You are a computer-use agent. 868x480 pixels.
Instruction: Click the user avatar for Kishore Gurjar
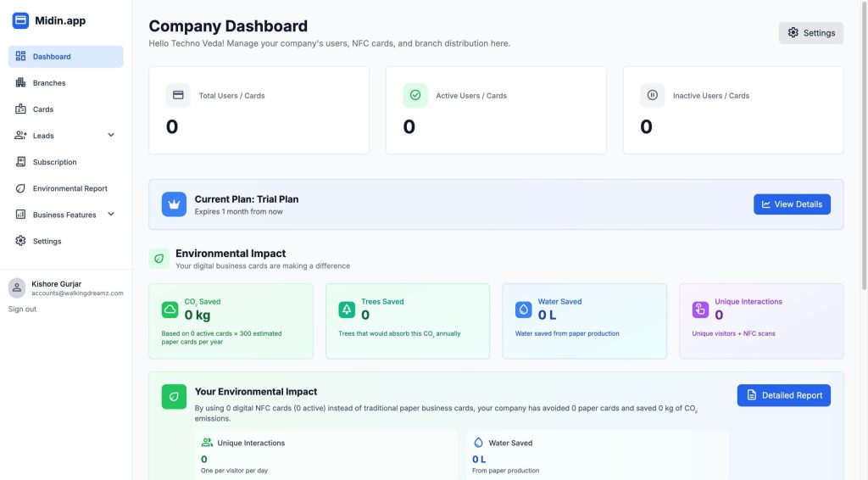17,287
